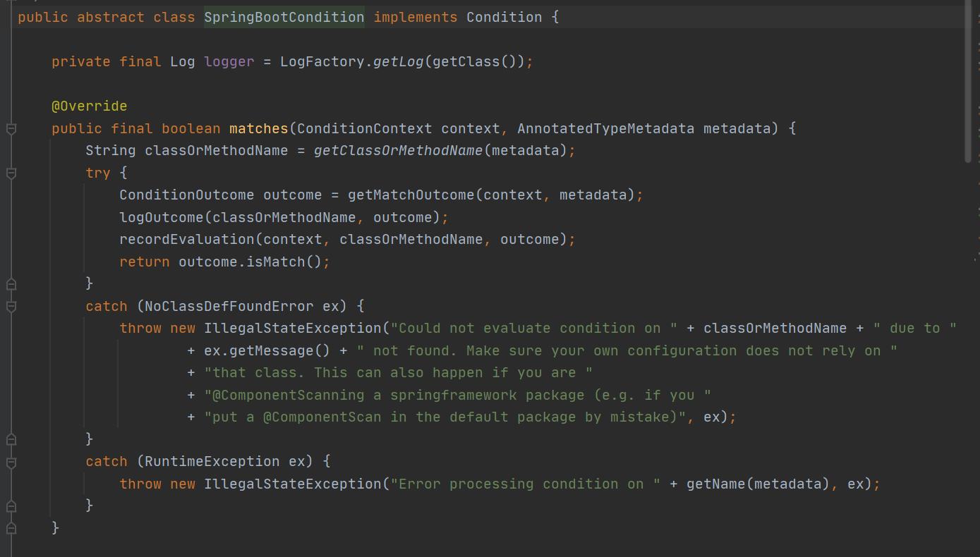The height and width of the screenshot is (557, 980).
Task: Click the 'abstract' keyword in class declaration
Action: 111,17
